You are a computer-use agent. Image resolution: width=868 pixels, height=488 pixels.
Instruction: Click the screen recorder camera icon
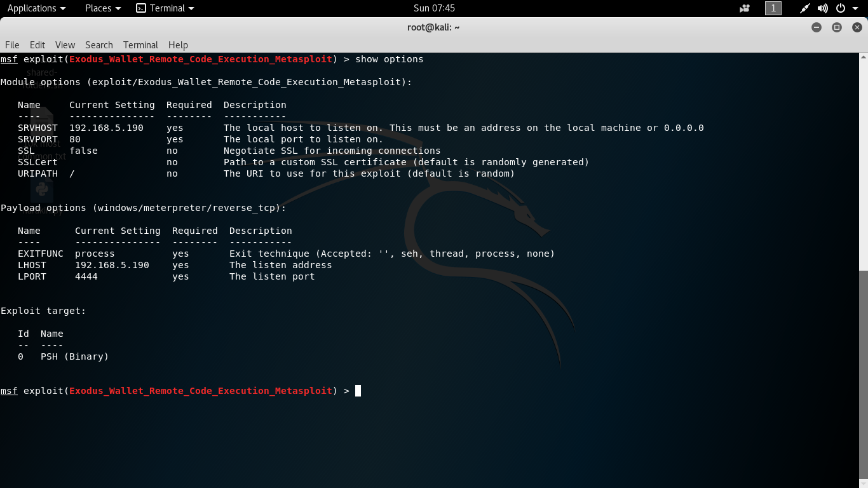click(745, 8)
